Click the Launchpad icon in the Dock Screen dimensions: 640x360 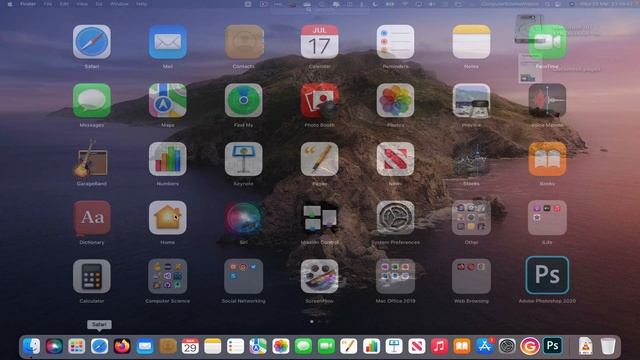[x=76, y=347]
